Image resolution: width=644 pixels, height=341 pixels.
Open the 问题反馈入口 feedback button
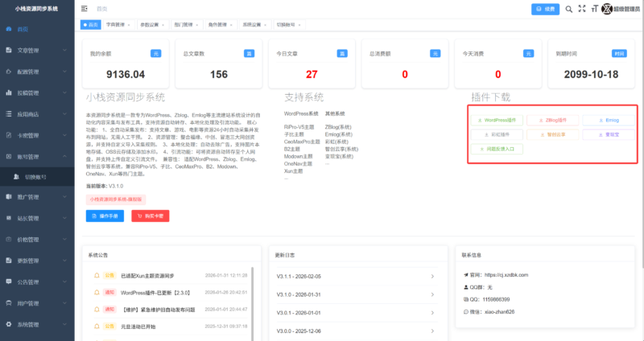point(497,149)
